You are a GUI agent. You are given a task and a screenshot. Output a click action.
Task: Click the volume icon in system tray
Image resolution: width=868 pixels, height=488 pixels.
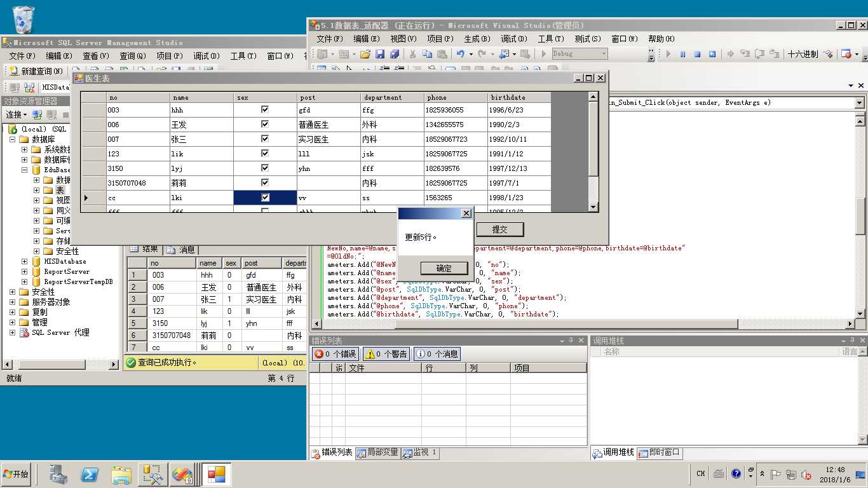click(806, 474)
